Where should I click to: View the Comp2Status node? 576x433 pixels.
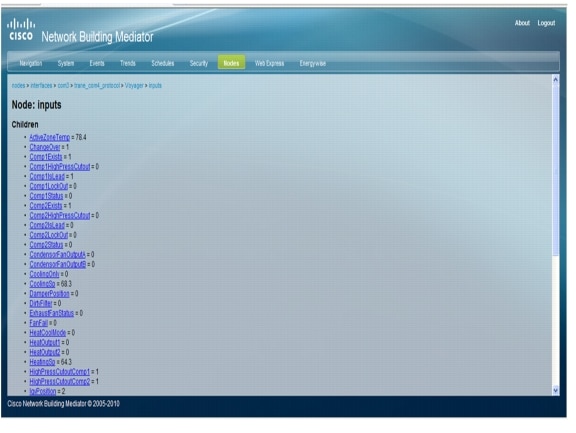[46, 245]
